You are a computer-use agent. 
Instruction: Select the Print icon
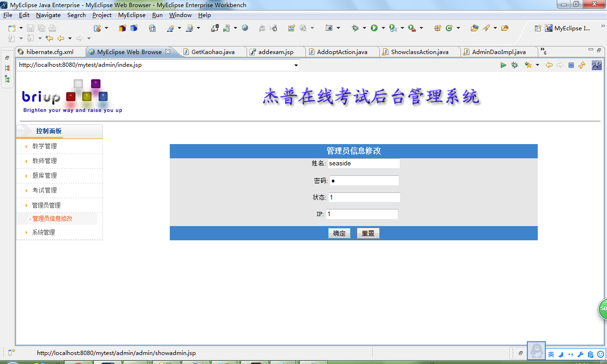[x=52, y=29]
